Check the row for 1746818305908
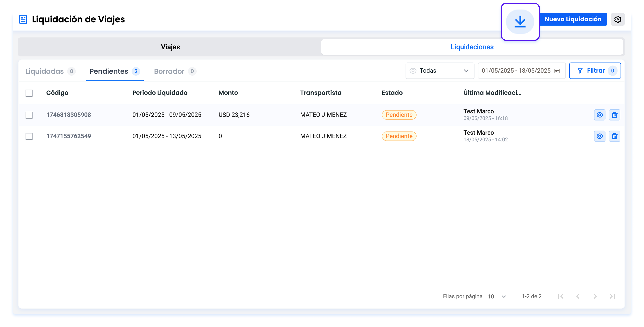The height and width of the screenshot is (327, 644). pyautogui.click(x=29, y=115)
